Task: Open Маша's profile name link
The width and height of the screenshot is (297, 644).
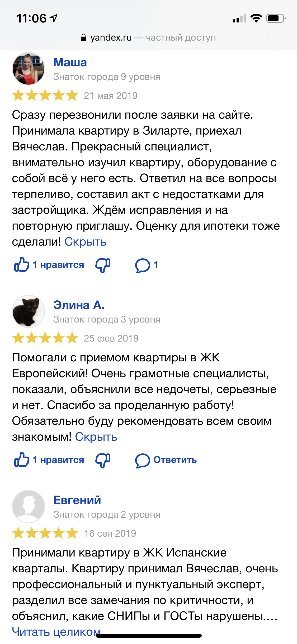Action: point(70,62)
